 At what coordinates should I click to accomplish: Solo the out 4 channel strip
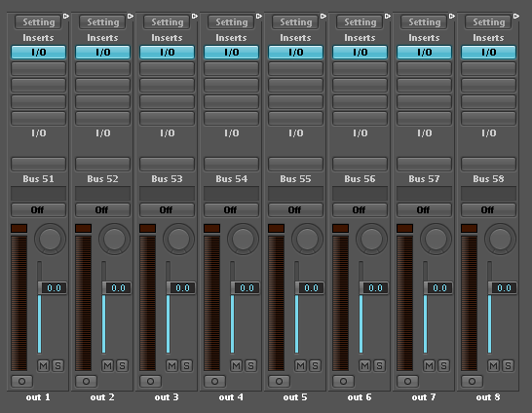250,365
